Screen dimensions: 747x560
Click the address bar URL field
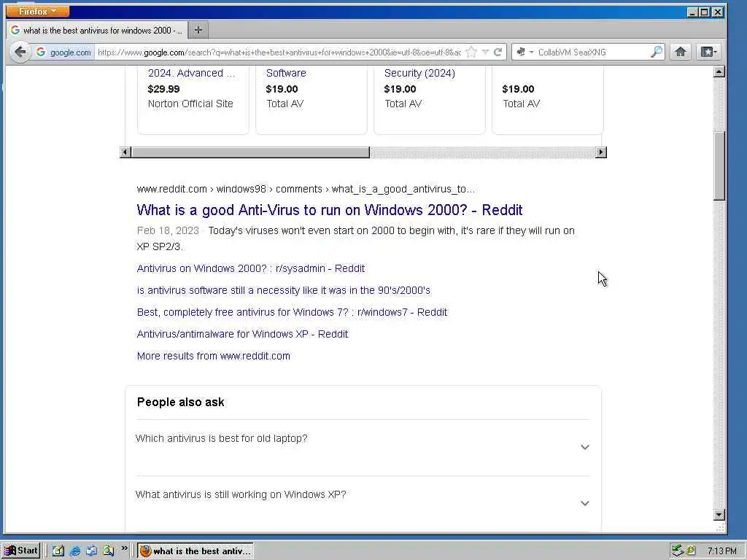point(279,52)
